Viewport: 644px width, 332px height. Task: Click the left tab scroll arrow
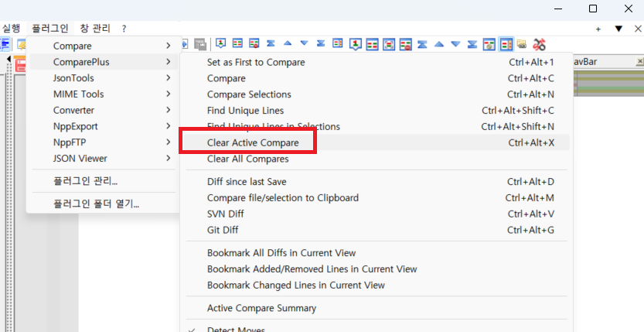(8, 60)
